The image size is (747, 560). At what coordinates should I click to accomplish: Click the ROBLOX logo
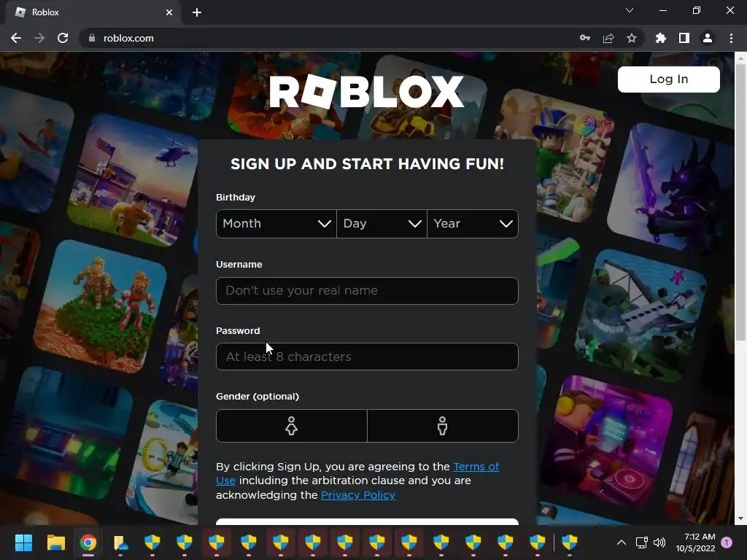[x=367, y=91]
